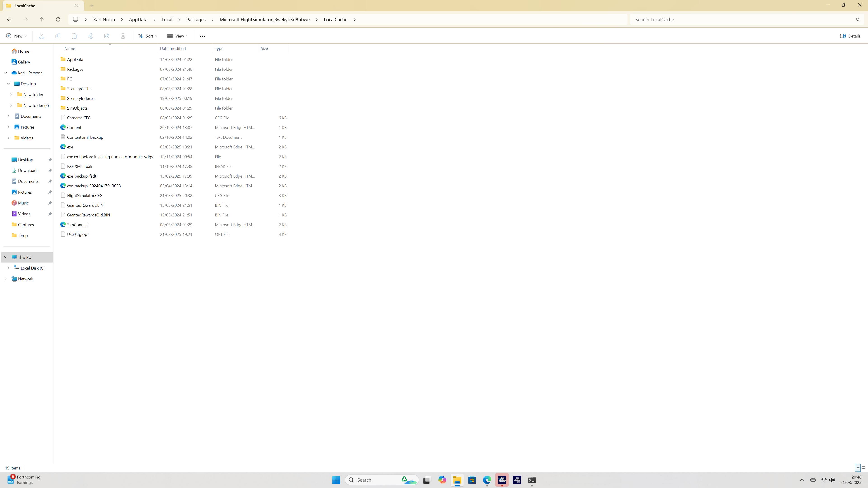Click in the Search LocalCache field
Screen dimensions: 868x488
click(741, 19)
